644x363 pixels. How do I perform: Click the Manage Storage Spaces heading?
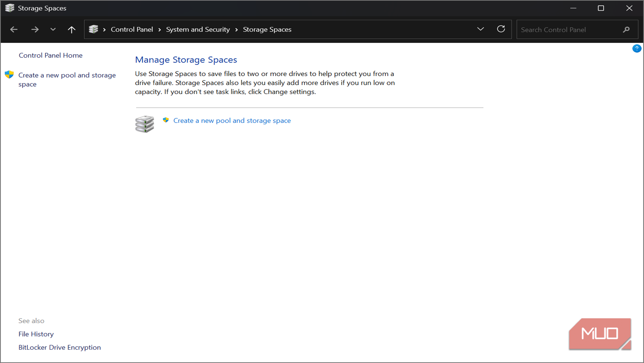[x=186, y=60]
